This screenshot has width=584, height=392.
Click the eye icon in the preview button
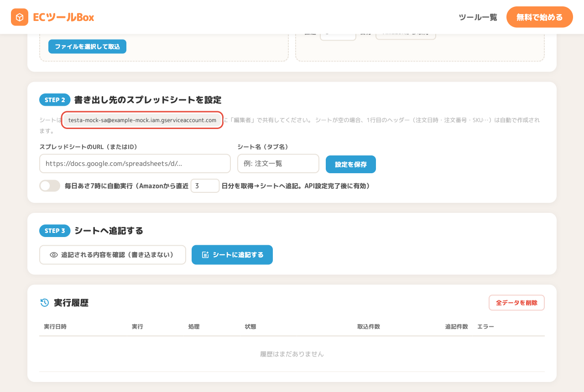pyautogui.click(x=53, y=255)
